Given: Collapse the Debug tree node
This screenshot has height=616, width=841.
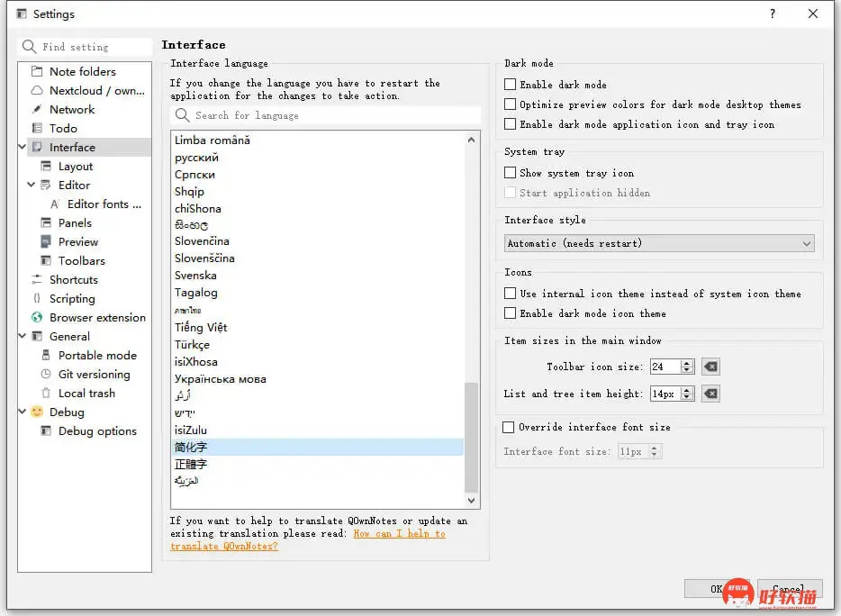Looking at the screenshot, I should (x=23, y=412).
